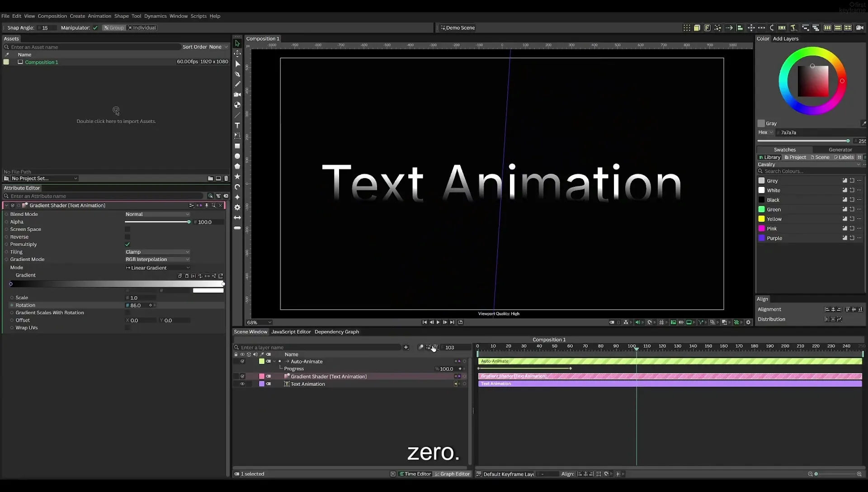Screen dimensions: 868x492
Task: Select the Individual manipulator mode
Action: click(142, 28)
